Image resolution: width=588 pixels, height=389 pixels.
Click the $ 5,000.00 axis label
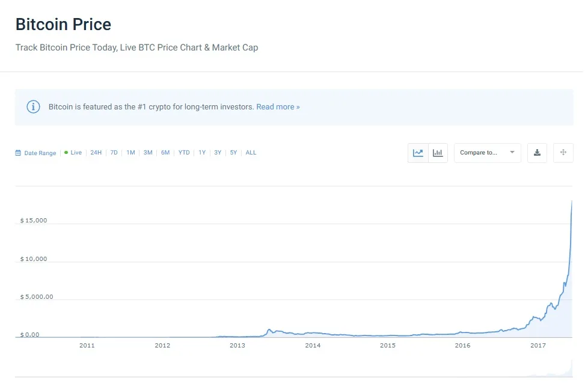[37, 297]
